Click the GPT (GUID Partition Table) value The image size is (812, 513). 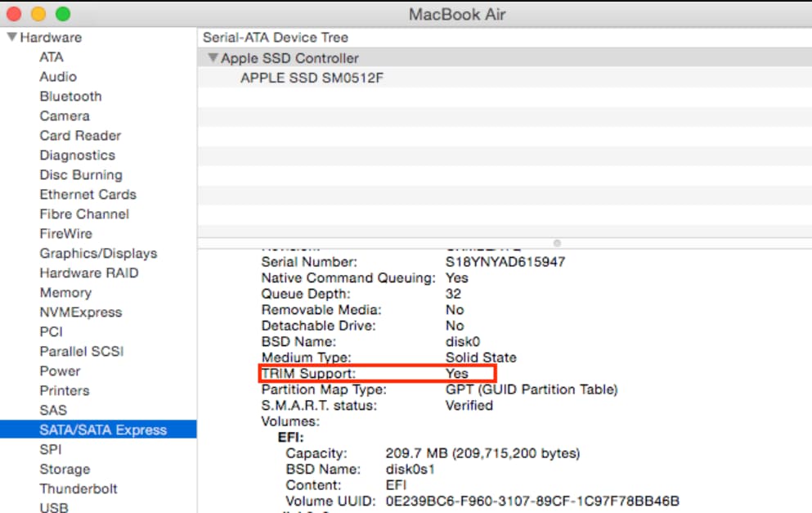click(532, 389)
